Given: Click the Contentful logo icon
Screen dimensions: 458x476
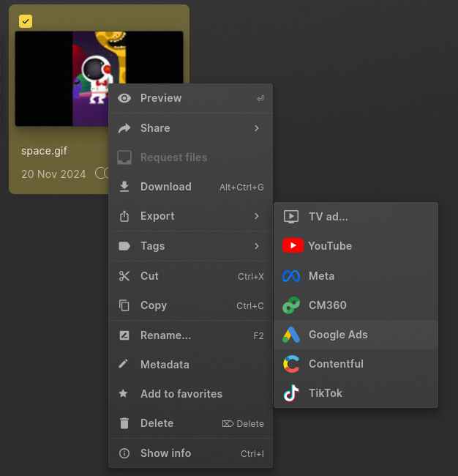Looking at the screenshot, I should [291, 364].
